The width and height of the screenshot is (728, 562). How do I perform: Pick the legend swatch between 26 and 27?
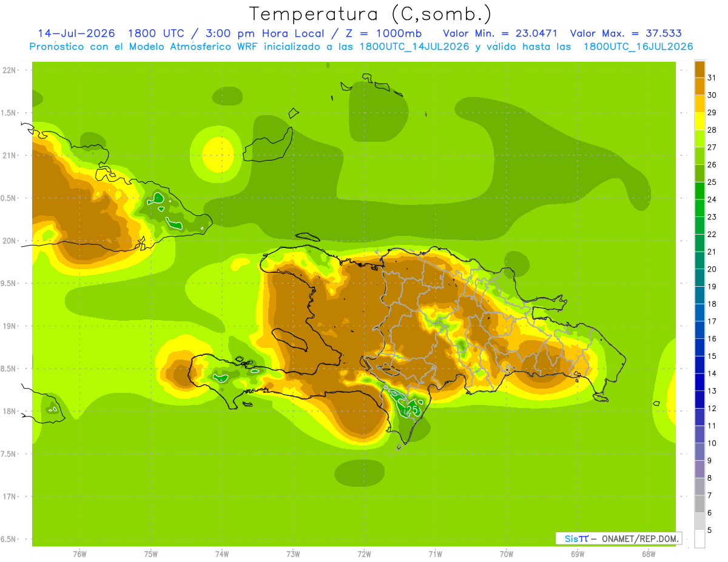(699, 156)
